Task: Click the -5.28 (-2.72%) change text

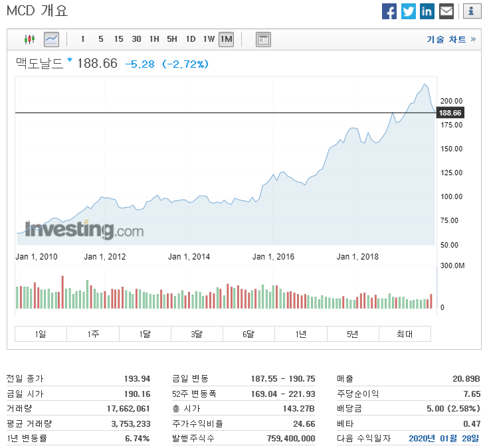Action: [x=167, y=64]
